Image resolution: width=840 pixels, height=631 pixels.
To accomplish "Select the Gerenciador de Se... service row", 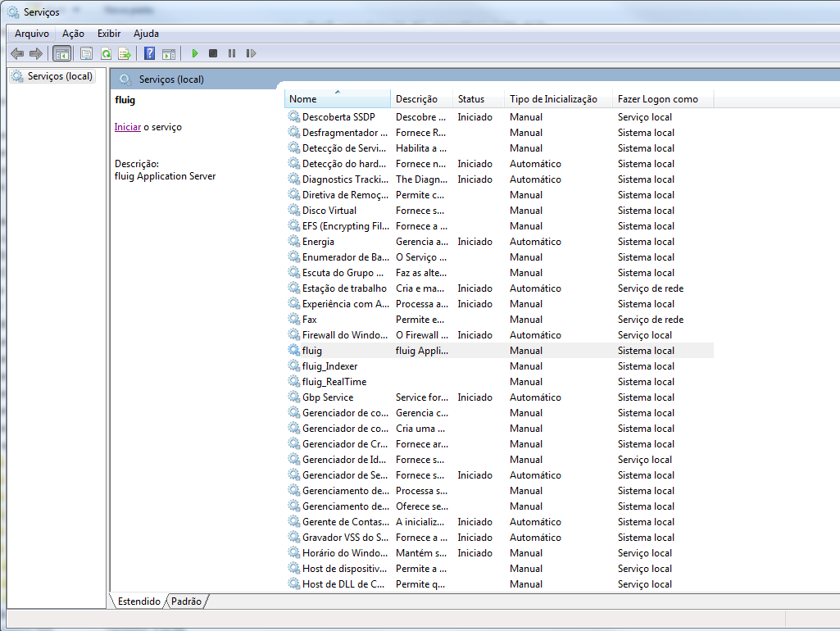I will 499,475.
